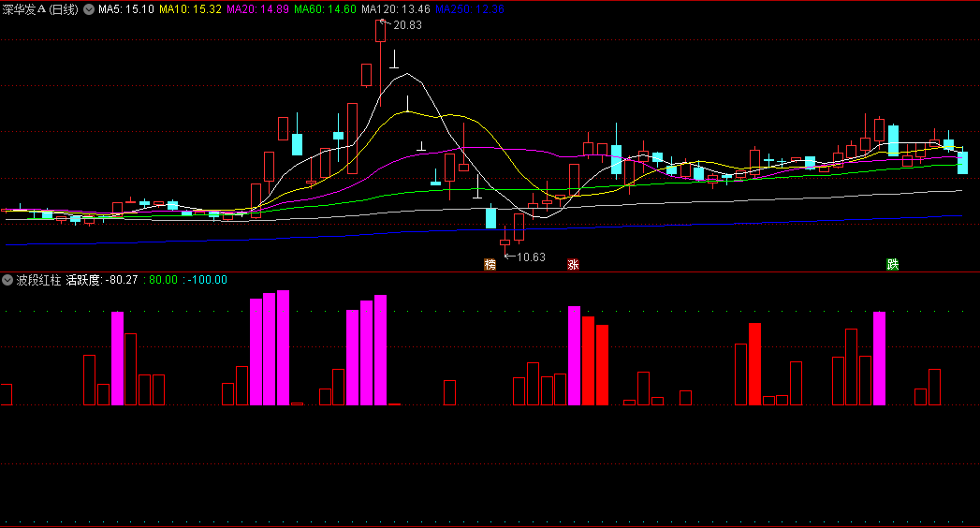Click the MA5: 15.10 label

click(x=126, y=9)
